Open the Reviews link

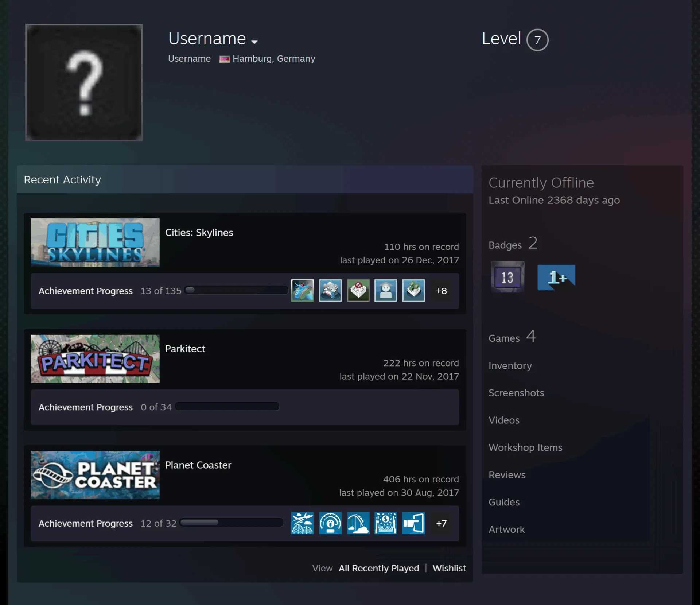pyautogui.click(x=507, y=475)
